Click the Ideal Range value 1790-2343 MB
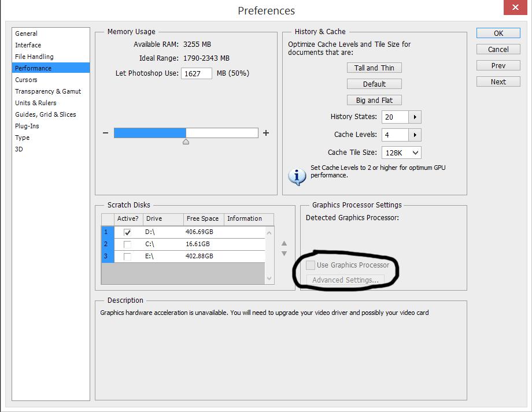This screenshot has width=532, height=412. click(206, 58)
